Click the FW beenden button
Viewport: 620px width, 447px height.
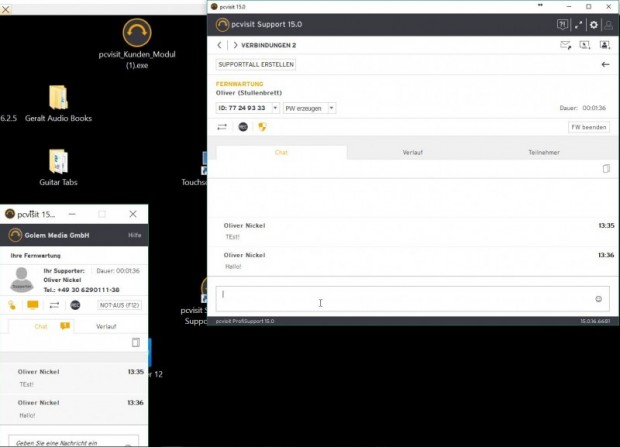(x=589, y=127)
